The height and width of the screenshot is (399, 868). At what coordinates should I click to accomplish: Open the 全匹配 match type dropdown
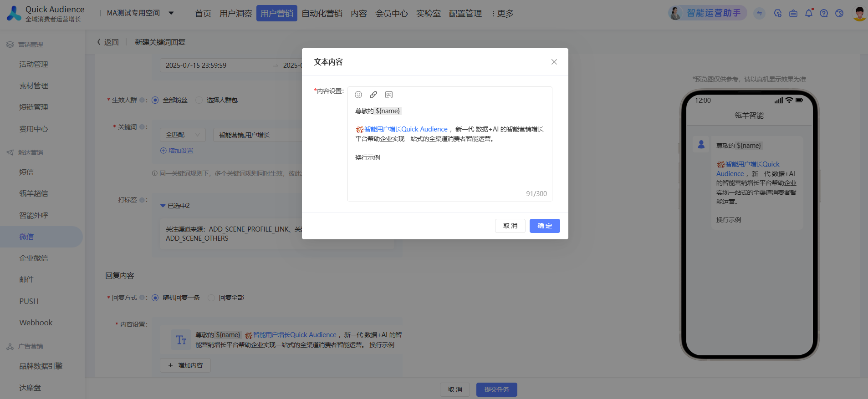pos(183,135)
